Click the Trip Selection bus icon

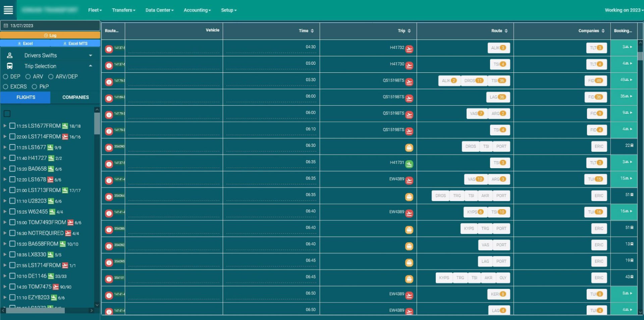10,66
